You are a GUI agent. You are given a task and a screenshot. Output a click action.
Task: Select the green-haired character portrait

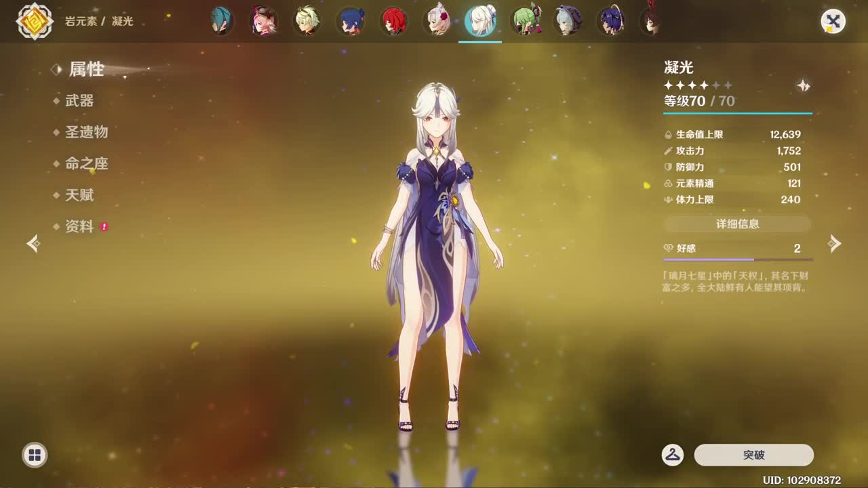click(525, 21)
